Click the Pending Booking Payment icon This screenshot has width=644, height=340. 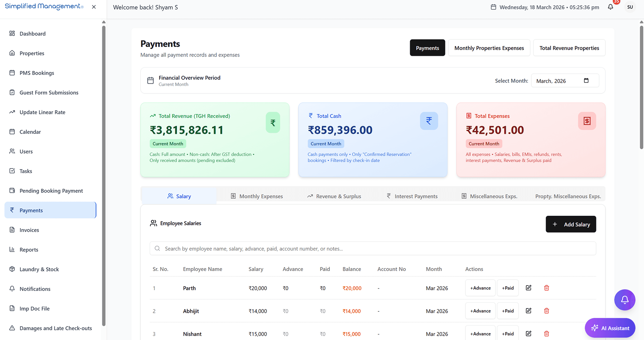click(12, 190)
